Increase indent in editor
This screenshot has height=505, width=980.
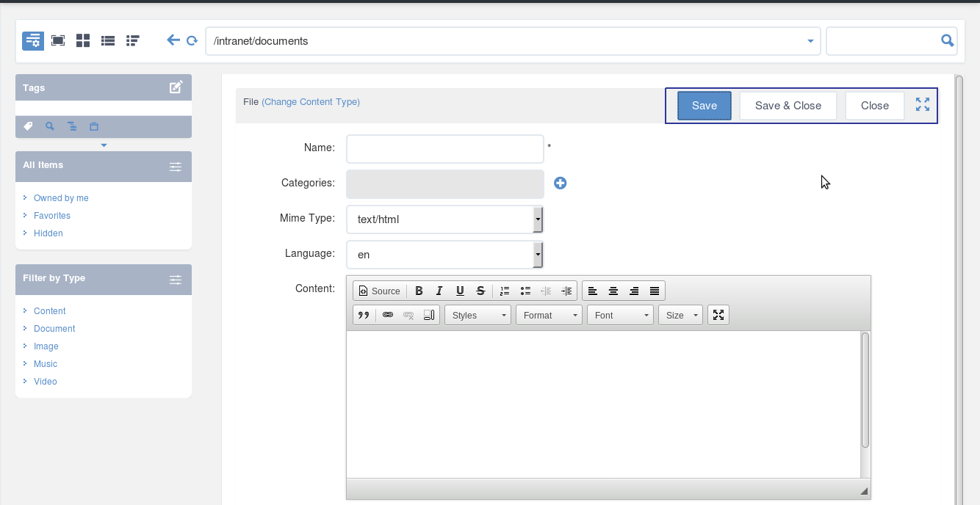[566, 291]
